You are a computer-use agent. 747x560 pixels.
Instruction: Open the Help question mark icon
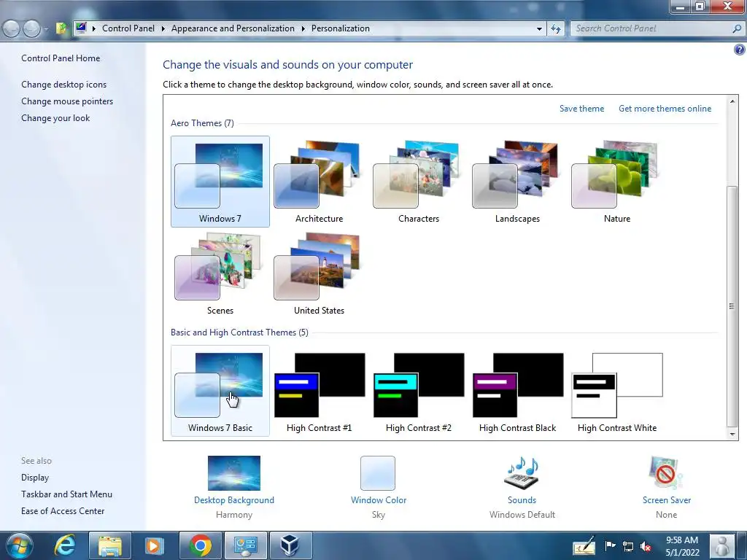point(740,49)
